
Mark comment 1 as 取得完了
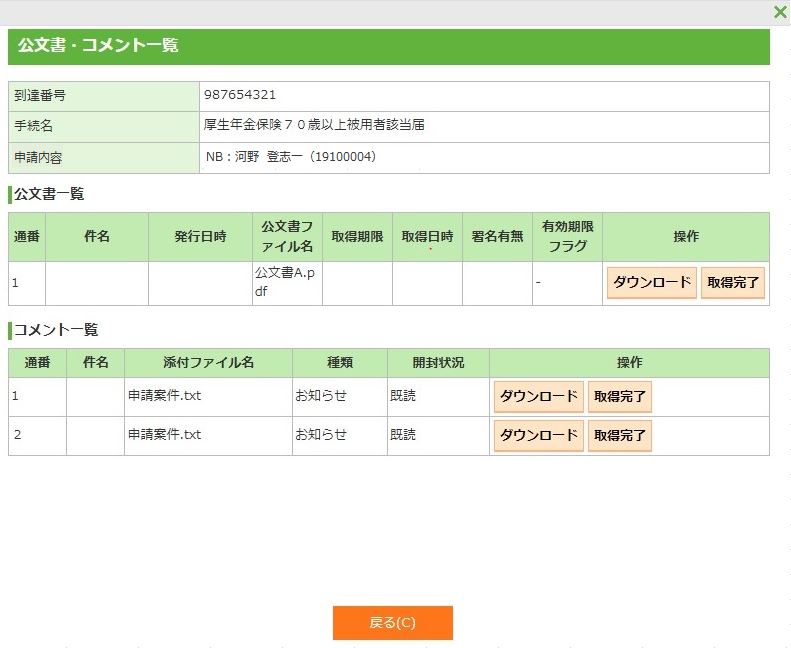click(x=620, y=397)
